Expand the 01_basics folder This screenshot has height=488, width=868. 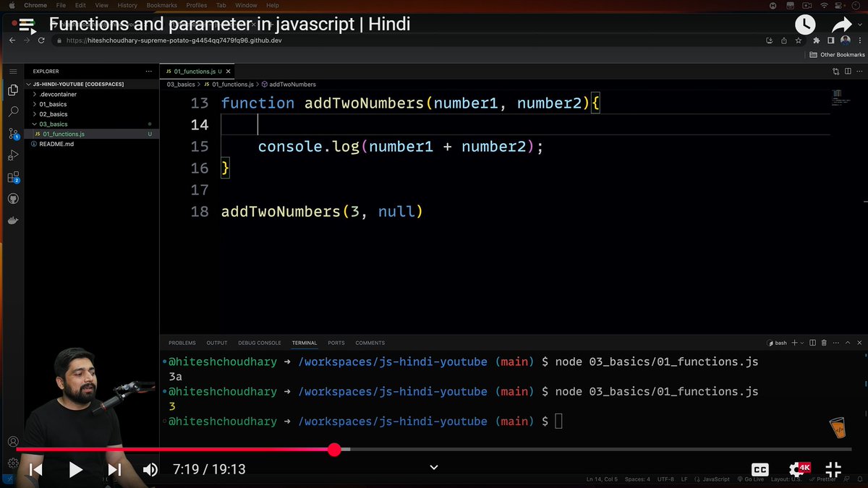pos(52,104)
